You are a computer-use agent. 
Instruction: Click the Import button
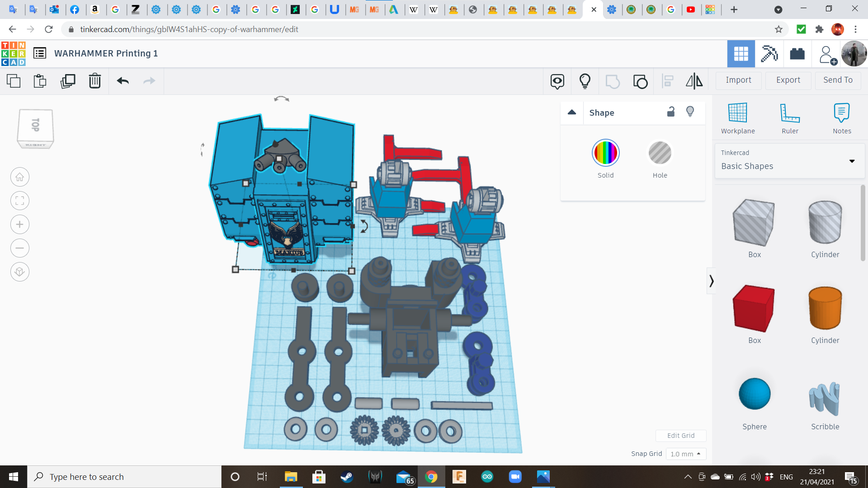tap(738, 80)
